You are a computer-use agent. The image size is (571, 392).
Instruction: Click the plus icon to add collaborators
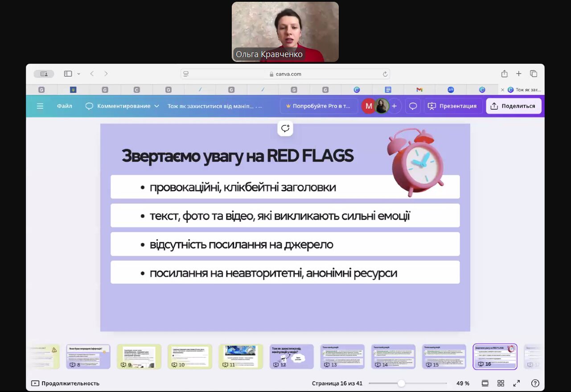point(394,106)
